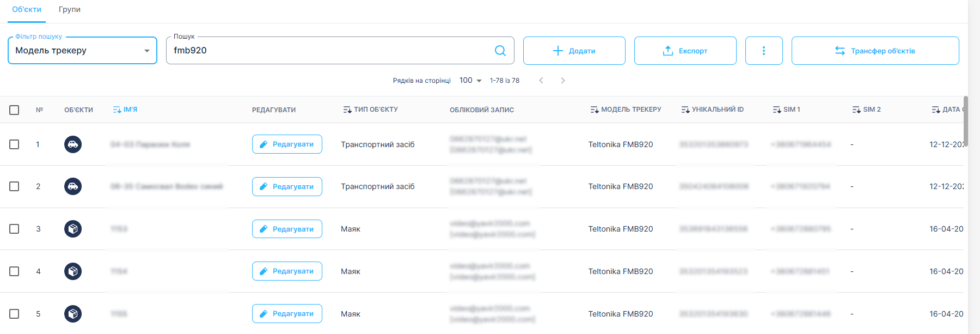Sort by ТИП ОБ'ЄКТУ column
Viewport: 980px width, 334px height.
pyautogui.click(x=370, y=110)
